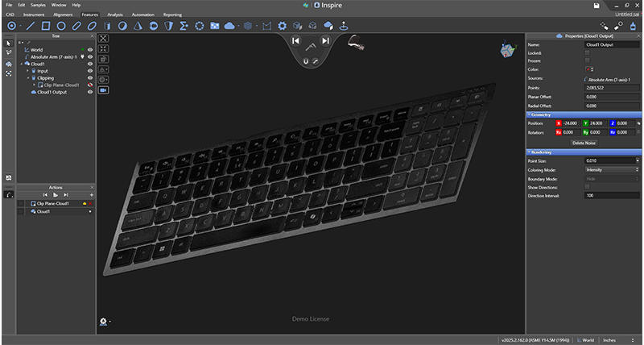Expand the Clip Plane-Cloud1 tree node

pos(35,85)
